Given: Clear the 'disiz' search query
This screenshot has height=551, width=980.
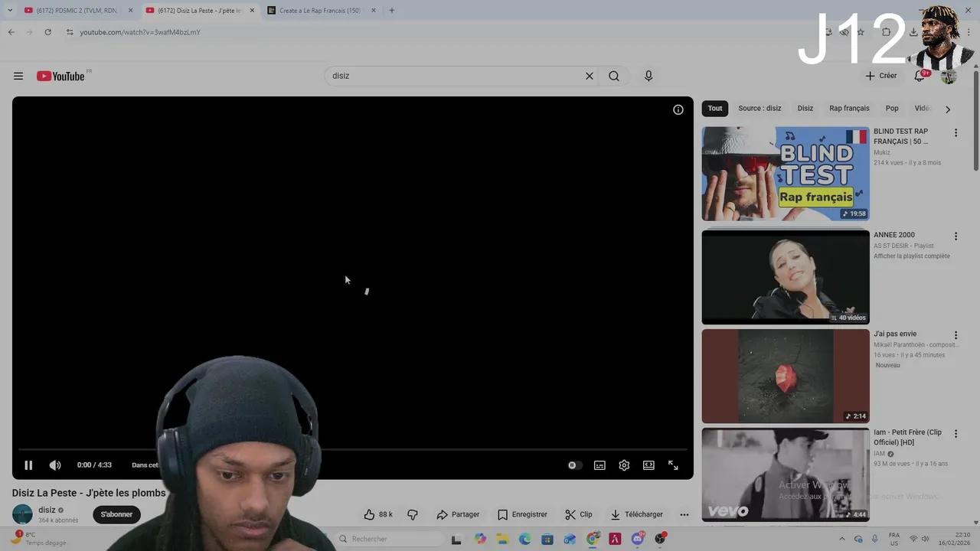Looking at the screenshot, I should 590,76.
